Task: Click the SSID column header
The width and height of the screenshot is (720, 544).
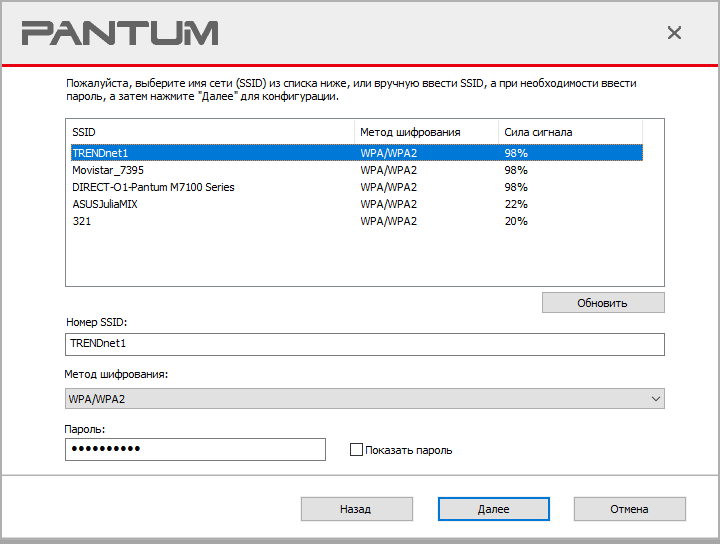Action: tap(211, 132)
